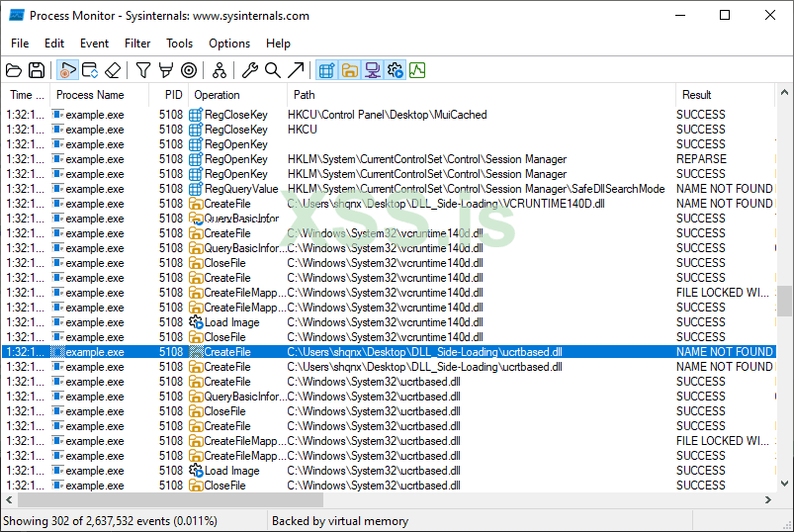Toggle profiling events filter
The width and height of the screenshot is (794, 532).
point(417,70)
